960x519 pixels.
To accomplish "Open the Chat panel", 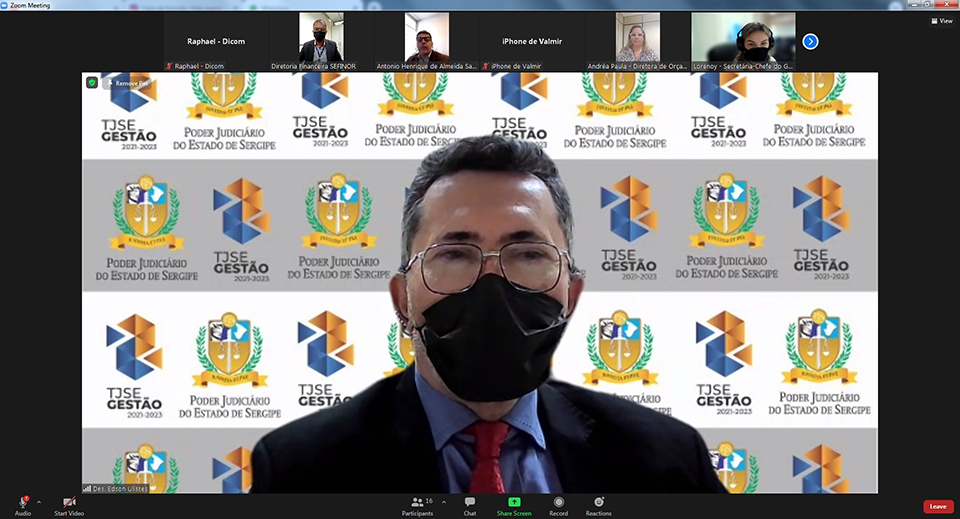I will 469,502.
